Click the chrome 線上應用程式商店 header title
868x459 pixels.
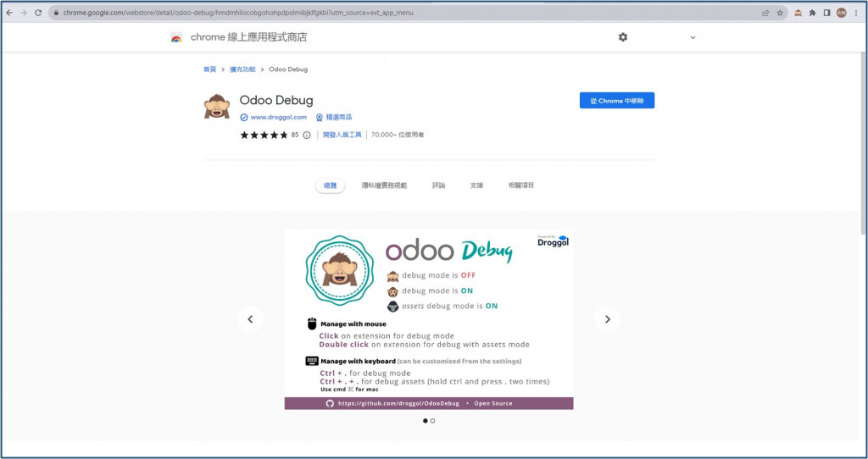[x=248, y=37]
